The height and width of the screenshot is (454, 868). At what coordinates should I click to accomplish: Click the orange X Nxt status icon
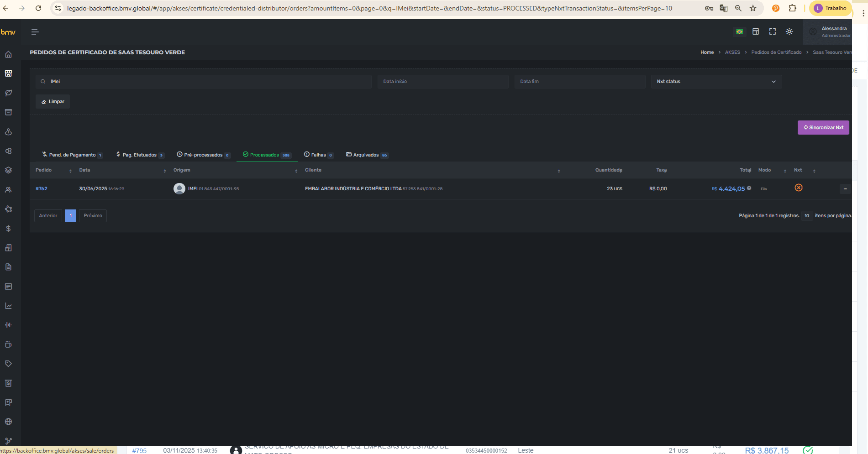point(799,188)
